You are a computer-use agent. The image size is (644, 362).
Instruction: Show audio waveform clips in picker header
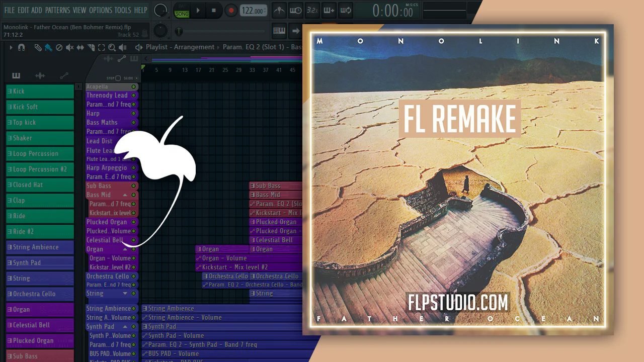[40, 76]
